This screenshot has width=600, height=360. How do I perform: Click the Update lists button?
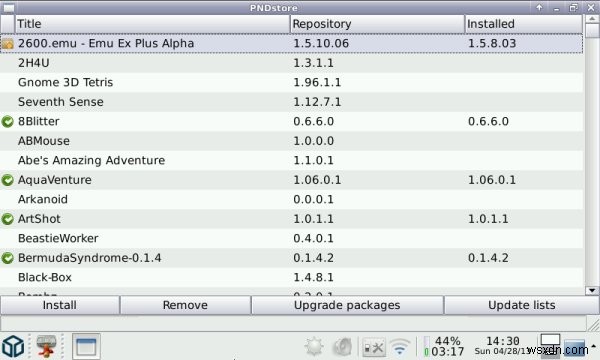(522, 305)
